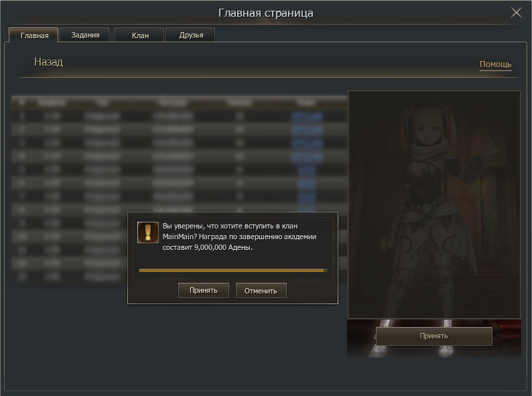
Task: Go to the Друзья tab
Action: point(190,35)
